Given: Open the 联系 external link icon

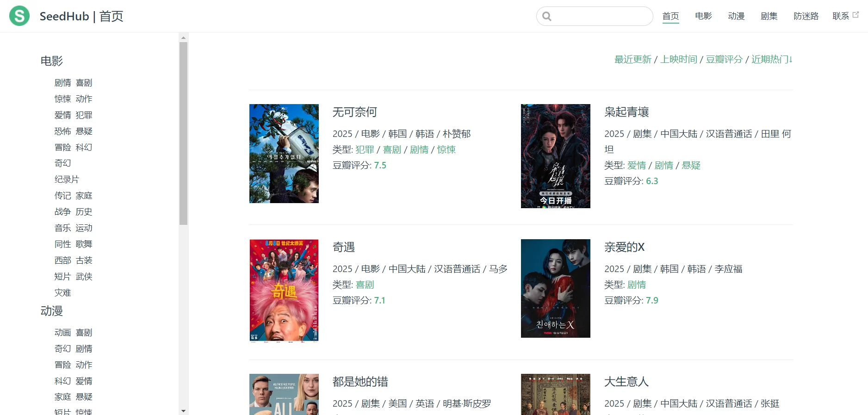Looking at the screenshot, I should (856, 15).
